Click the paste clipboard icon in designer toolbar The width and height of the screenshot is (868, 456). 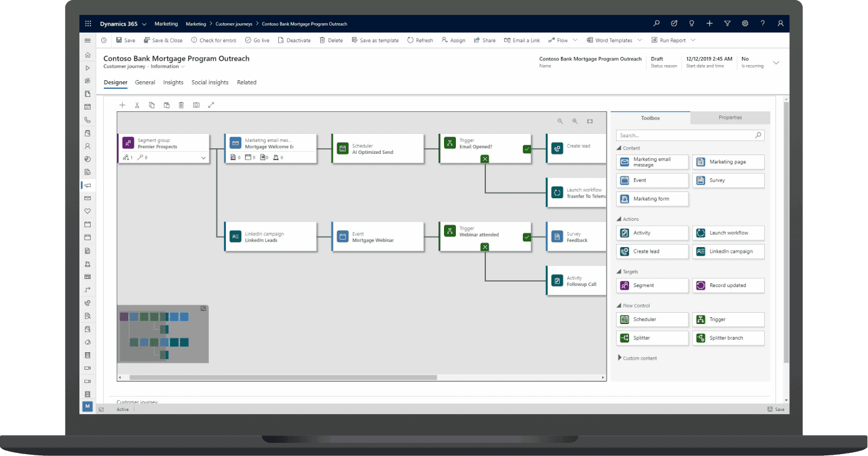(166, 105)
